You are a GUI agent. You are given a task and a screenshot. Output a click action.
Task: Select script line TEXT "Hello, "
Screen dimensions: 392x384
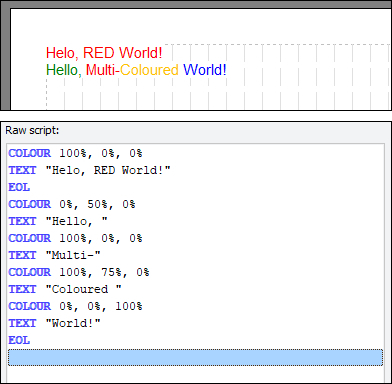coord(58,221)
